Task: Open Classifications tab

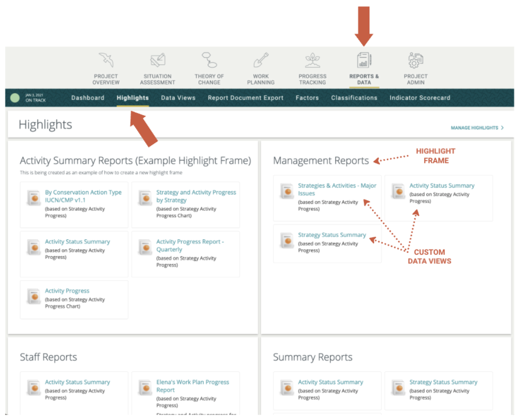Action: pos(354,98)
